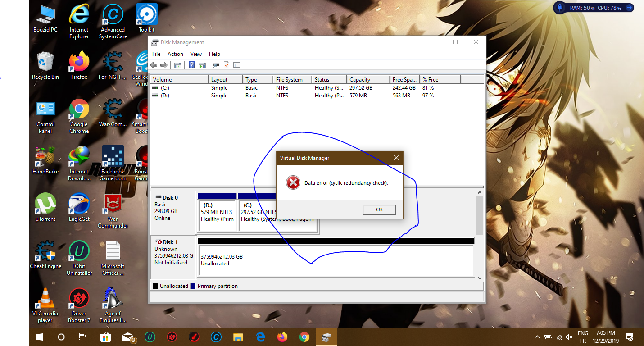Toggle Show/Hide Action Pane toolbar icon
This screenshot has width=644, height=346.
coord(202,65)
